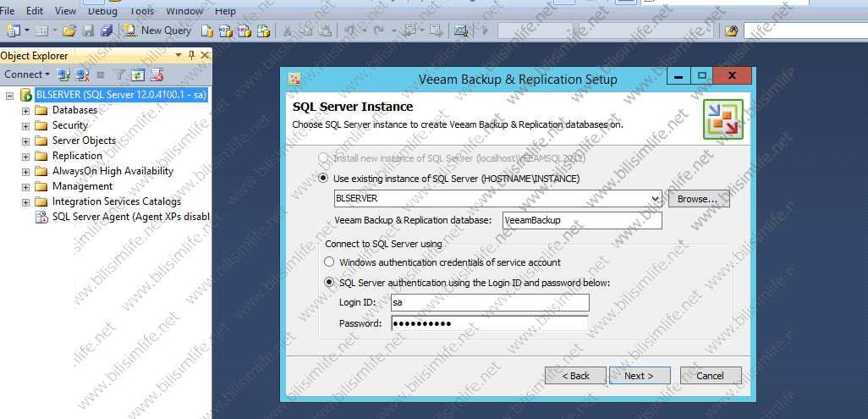Close the Object Explorer panel

tap(204, 55)
